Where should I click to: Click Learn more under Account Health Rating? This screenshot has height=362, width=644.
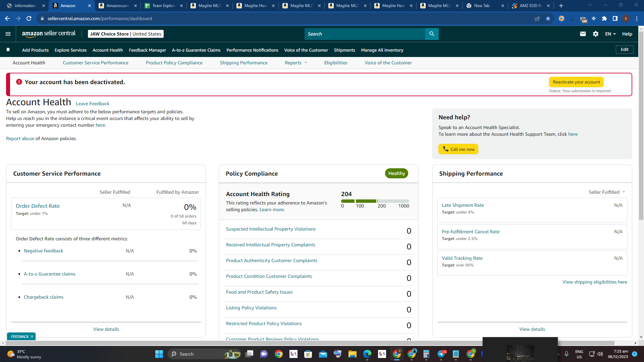[272, 209]
